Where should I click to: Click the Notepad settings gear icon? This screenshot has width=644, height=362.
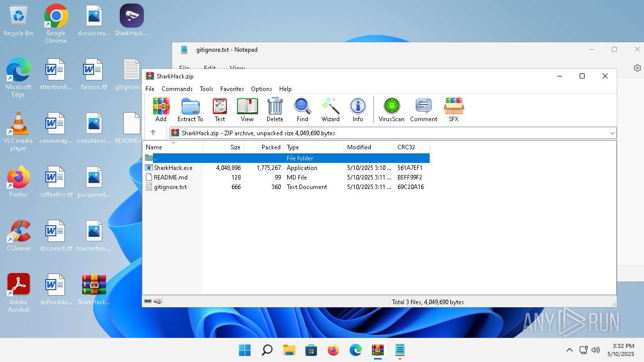click(637, 68)
